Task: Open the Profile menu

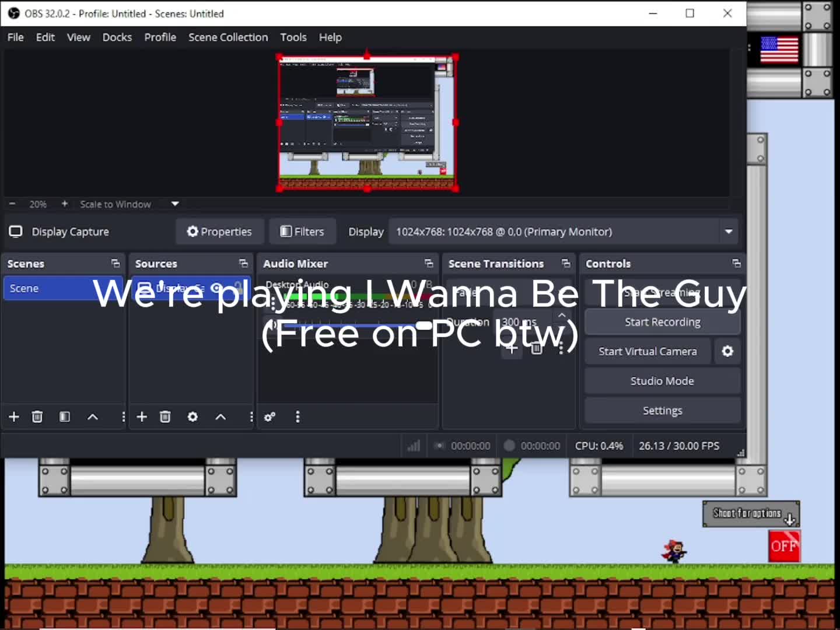Action: pos(160,37)
